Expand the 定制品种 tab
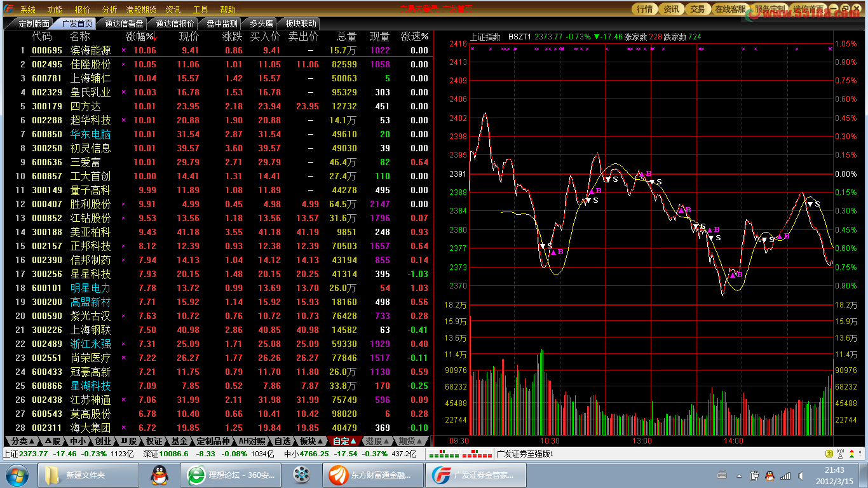 tap(214, 441)
